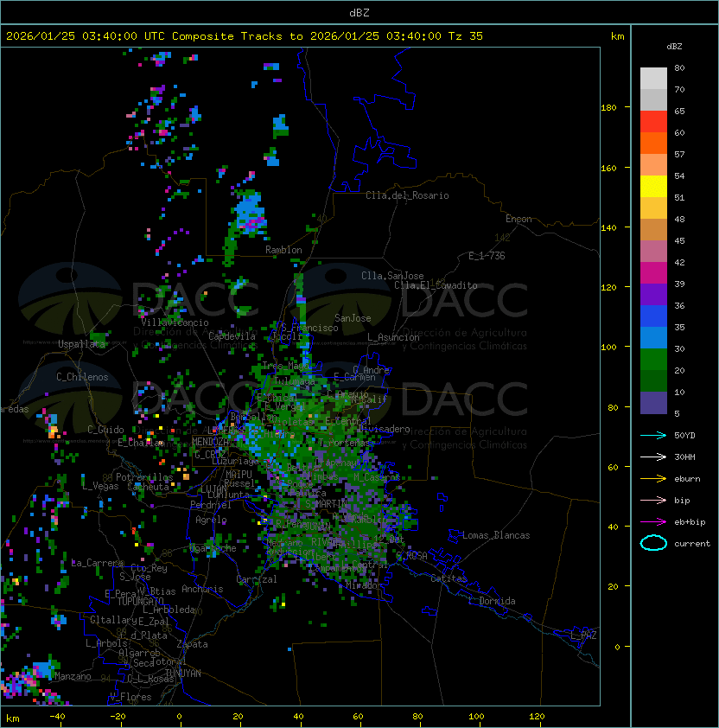Select the light grey swatch below 80

pyautogui.click(x=653, y=78)
